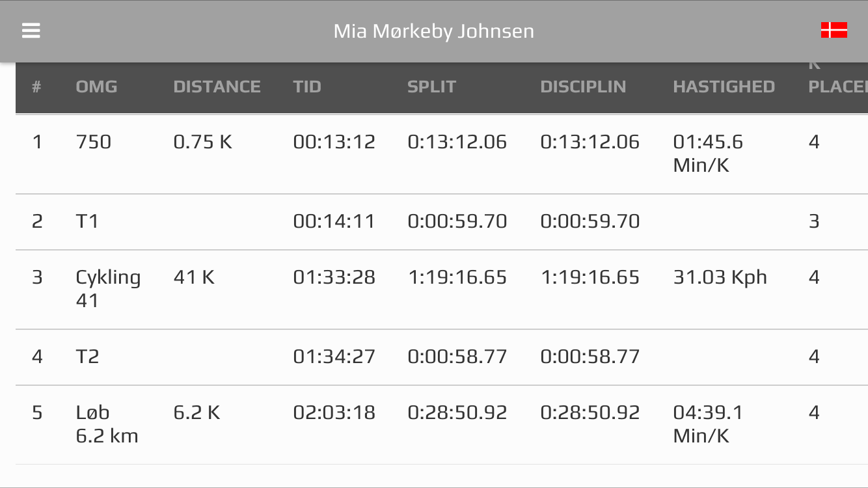
Task: Click the 02:03:18 finish time
Action: pyautogui.click(x=334, y=413)
